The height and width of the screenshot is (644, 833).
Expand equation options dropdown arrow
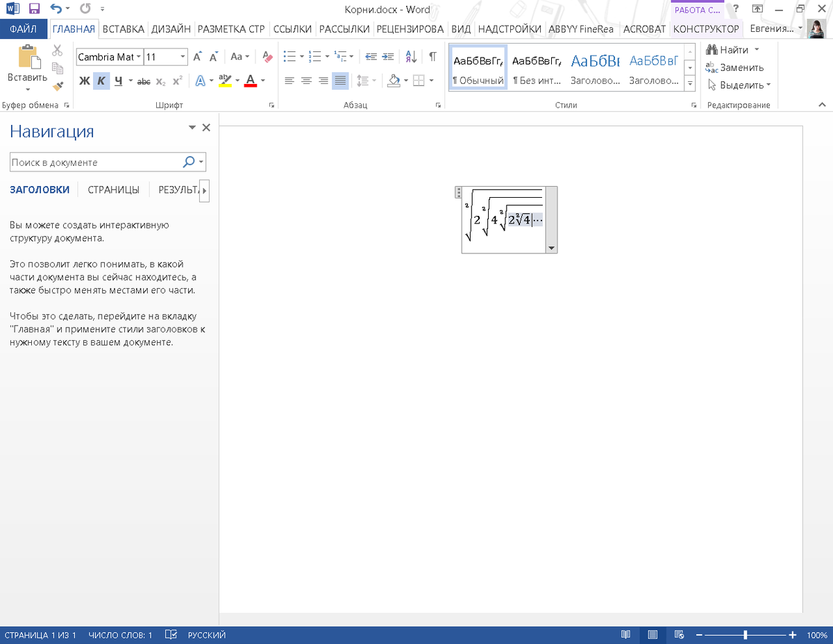(x=551, y=248)
